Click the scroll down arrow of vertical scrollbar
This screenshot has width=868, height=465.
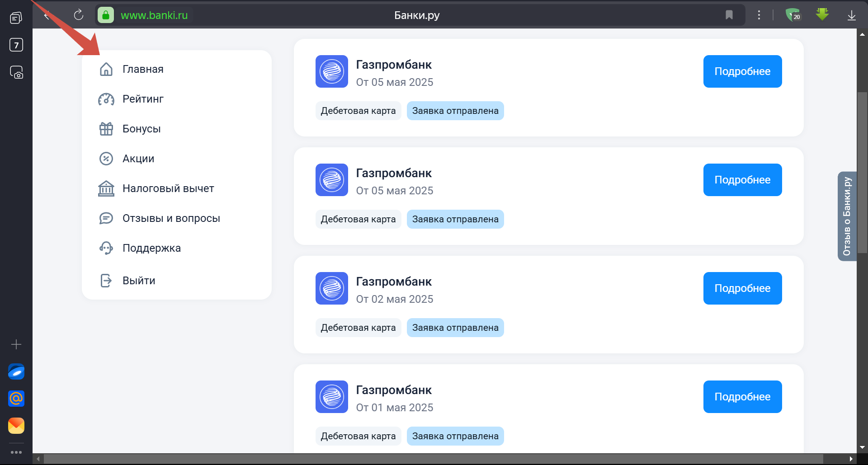pyautogui.click(x=862, y=447)
